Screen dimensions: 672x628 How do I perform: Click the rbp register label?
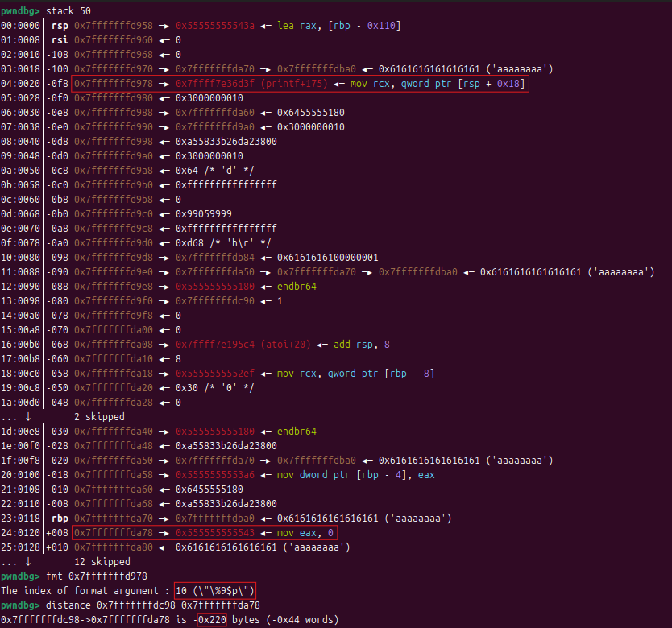[x=60, y=518]
